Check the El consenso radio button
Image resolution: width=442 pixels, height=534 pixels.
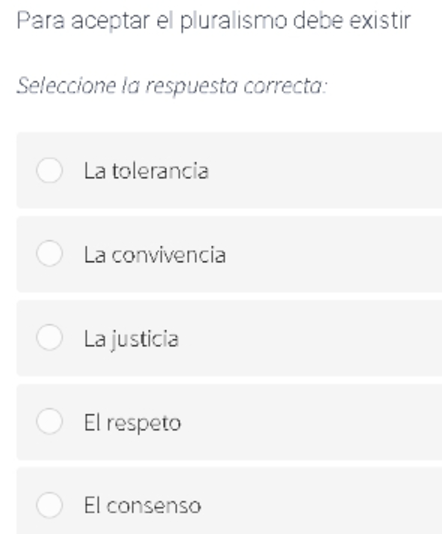click(x=49, y=505)
